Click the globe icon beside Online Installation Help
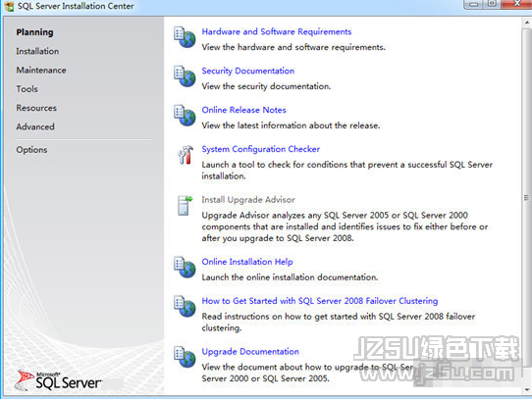 coord(185,267)
